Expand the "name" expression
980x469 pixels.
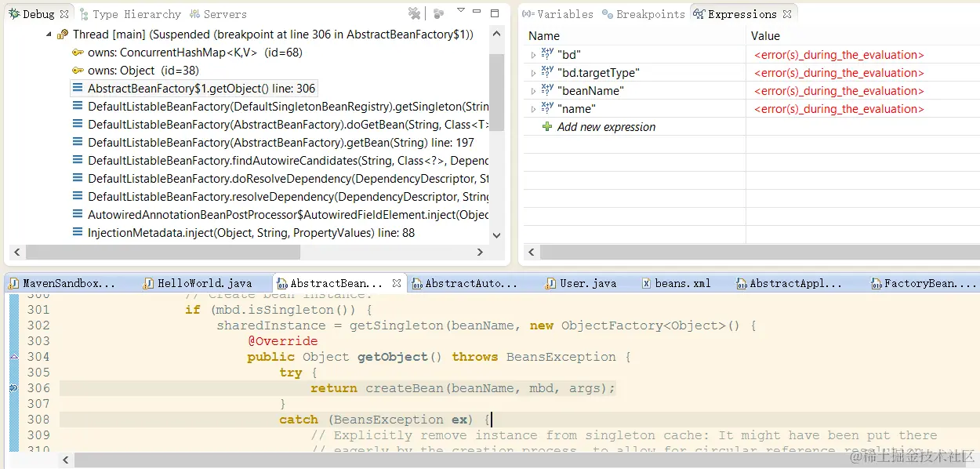click(533, 109)
